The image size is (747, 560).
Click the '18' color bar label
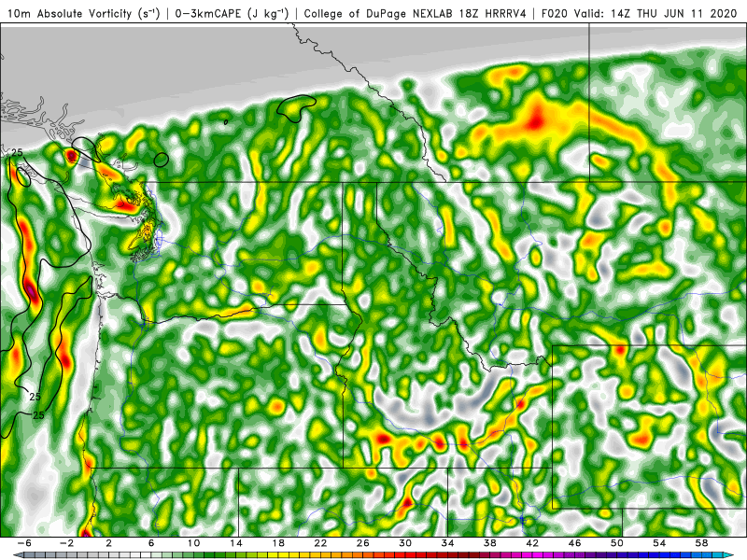(278, 543)
